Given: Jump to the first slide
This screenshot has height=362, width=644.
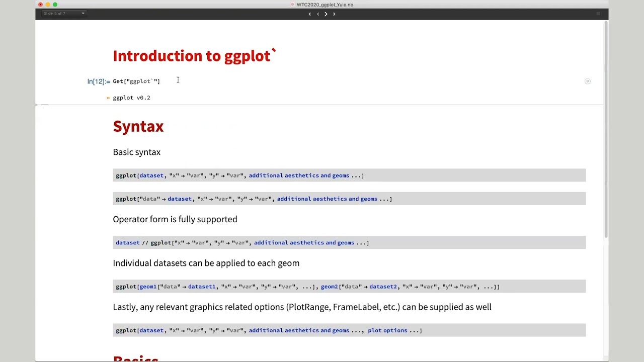Looking at the screenshot, I should (310, 14).
